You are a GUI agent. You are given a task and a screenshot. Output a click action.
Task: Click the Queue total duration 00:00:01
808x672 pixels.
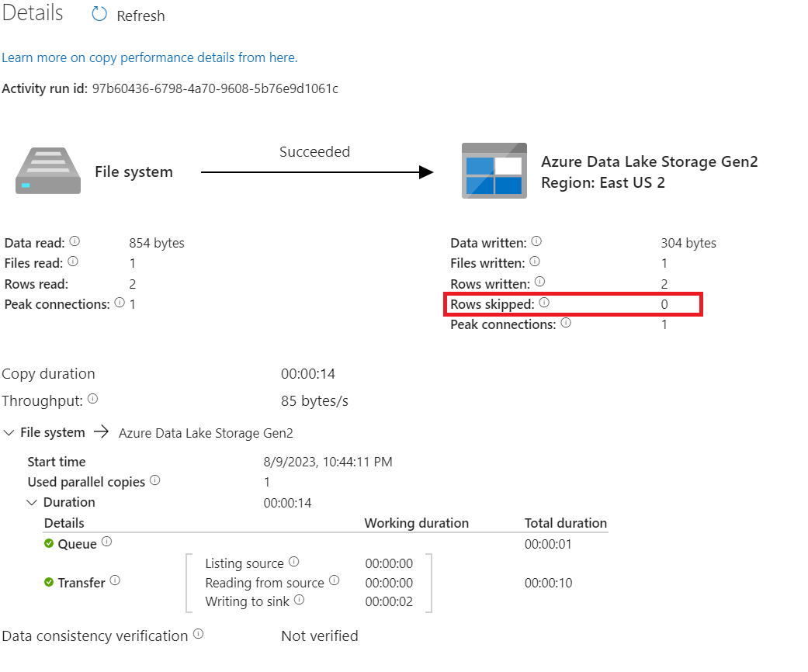tap(548, 544)
